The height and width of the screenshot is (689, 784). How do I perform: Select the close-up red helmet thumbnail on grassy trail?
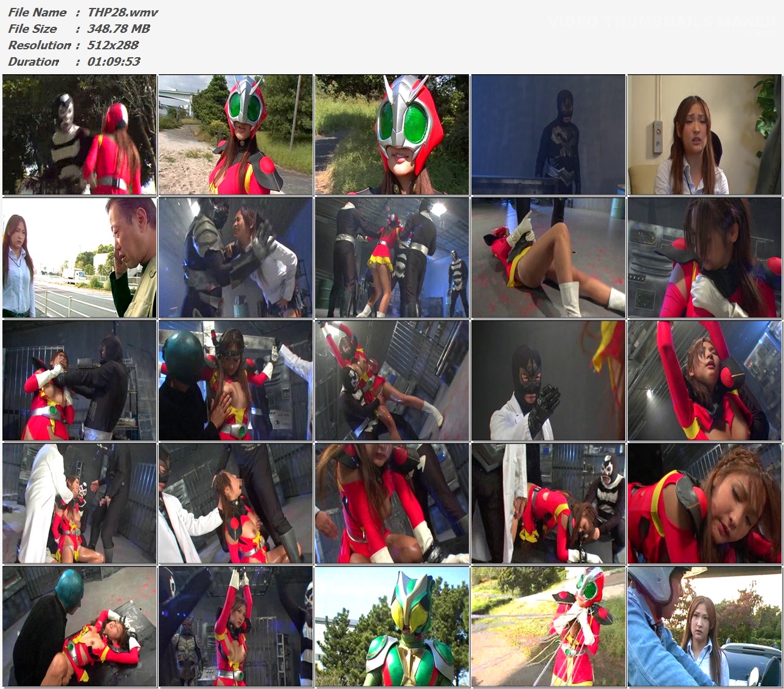[x=392, y=135]
